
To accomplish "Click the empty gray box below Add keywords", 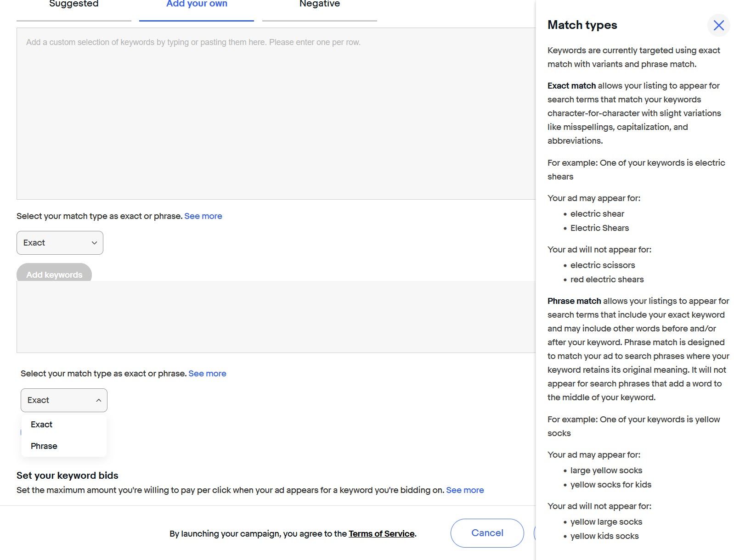I will (x=276, y=317).
